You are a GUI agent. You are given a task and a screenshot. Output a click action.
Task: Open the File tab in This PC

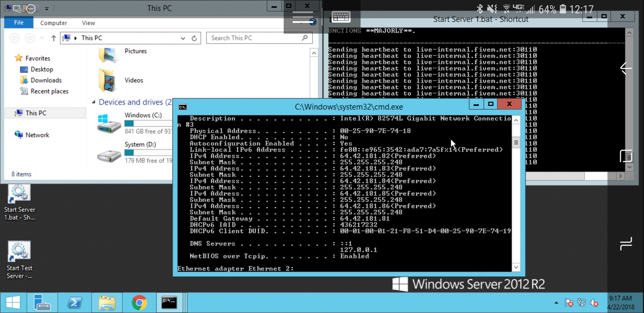[x=19, y=23]
